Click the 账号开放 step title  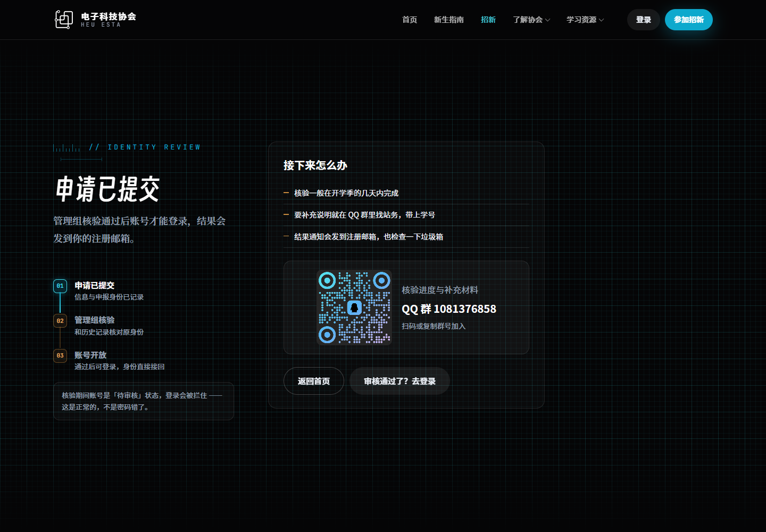pyautogui.click(x=90, y=355)
